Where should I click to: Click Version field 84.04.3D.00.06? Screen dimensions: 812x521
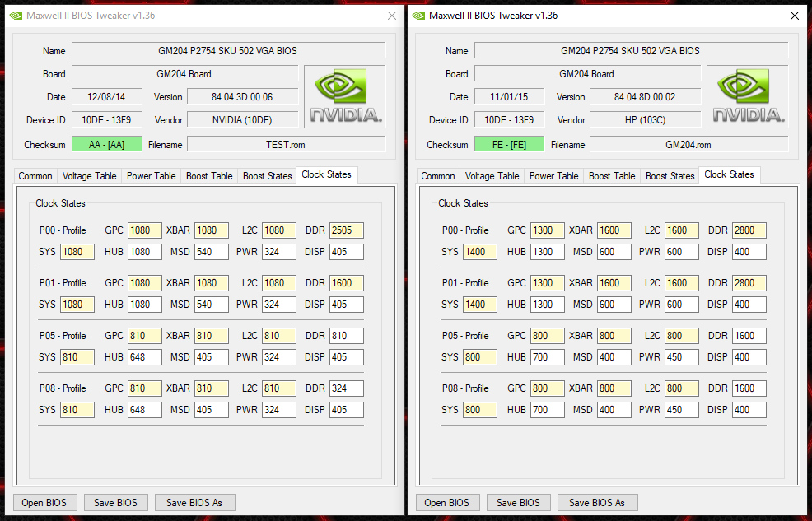pyautogui.click(x=242, y=97)
